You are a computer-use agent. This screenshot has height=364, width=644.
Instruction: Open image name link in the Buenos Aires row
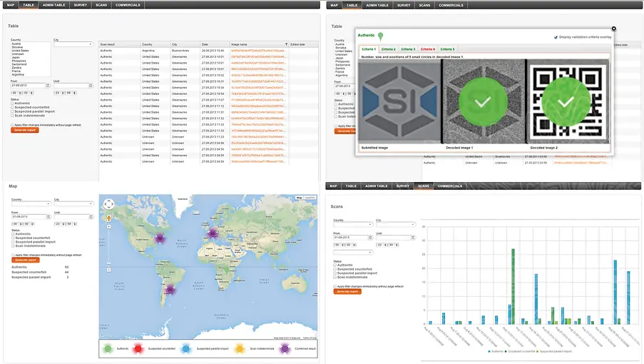click(258, 51)
